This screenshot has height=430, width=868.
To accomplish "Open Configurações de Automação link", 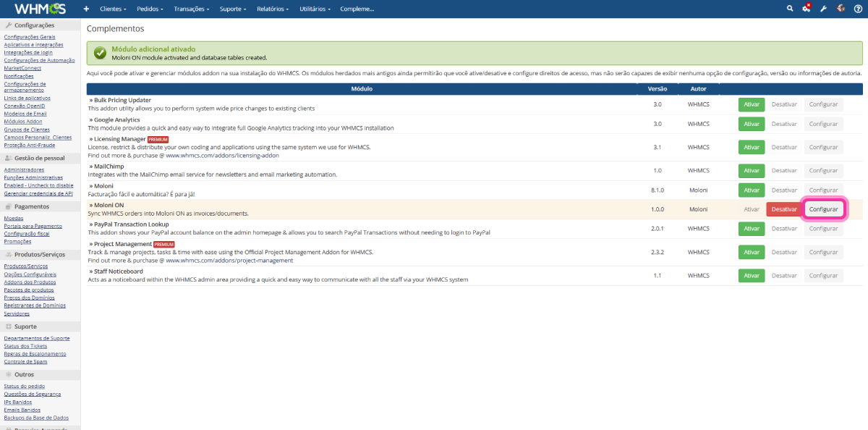I will tap(39, 61).
